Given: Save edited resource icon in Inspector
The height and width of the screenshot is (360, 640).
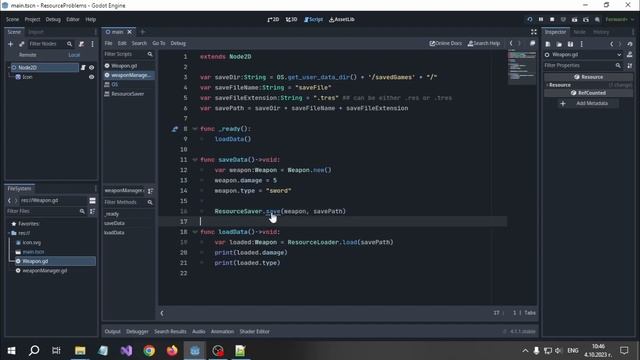Looking at the screenshot, I should pyautogui.click(x=570, y=44).
